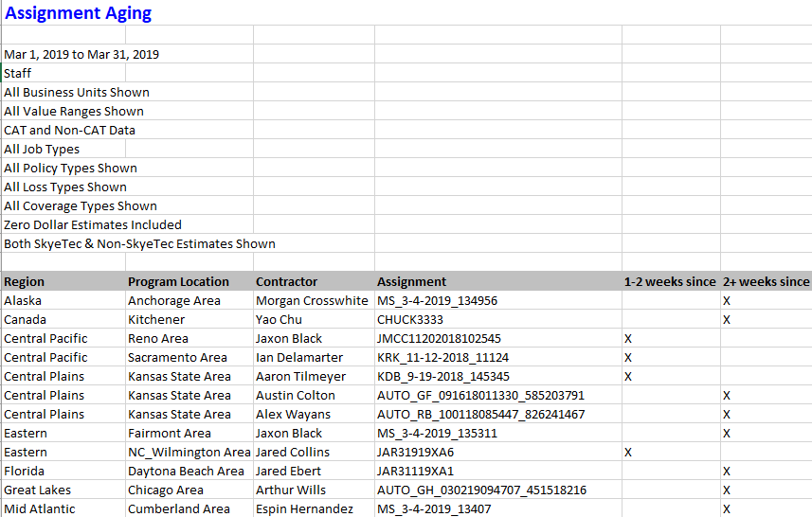Image resolution: width=812 pixels, height=517 pixels.
Task: Click the Kitchener program location cell
Action: pyautogui.click(x=156, y=319)
